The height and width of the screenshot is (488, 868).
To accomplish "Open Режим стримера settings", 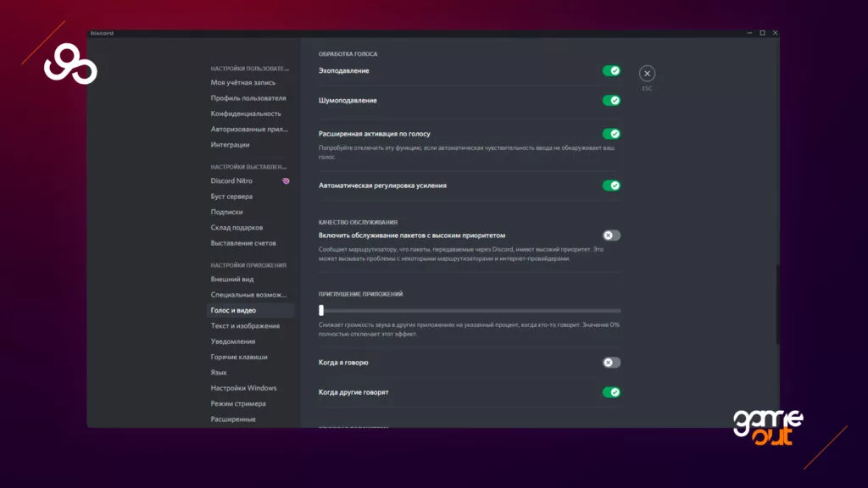I will pos(238,403).
